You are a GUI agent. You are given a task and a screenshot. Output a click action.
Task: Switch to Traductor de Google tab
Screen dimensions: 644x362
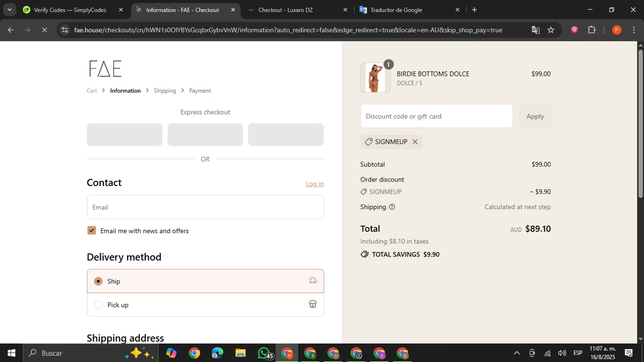point(396,10)
